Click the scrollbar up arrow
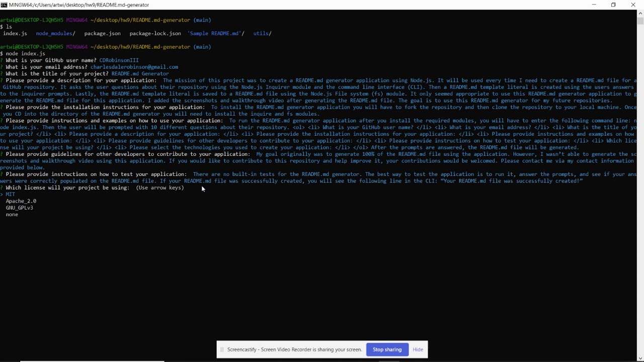This screenshot has height=362, width=644. (640, 14)
